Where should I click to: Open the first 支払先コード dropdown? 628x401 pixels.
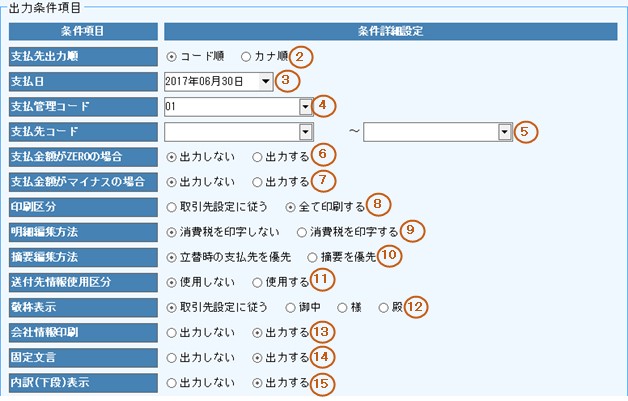point(304,131)
